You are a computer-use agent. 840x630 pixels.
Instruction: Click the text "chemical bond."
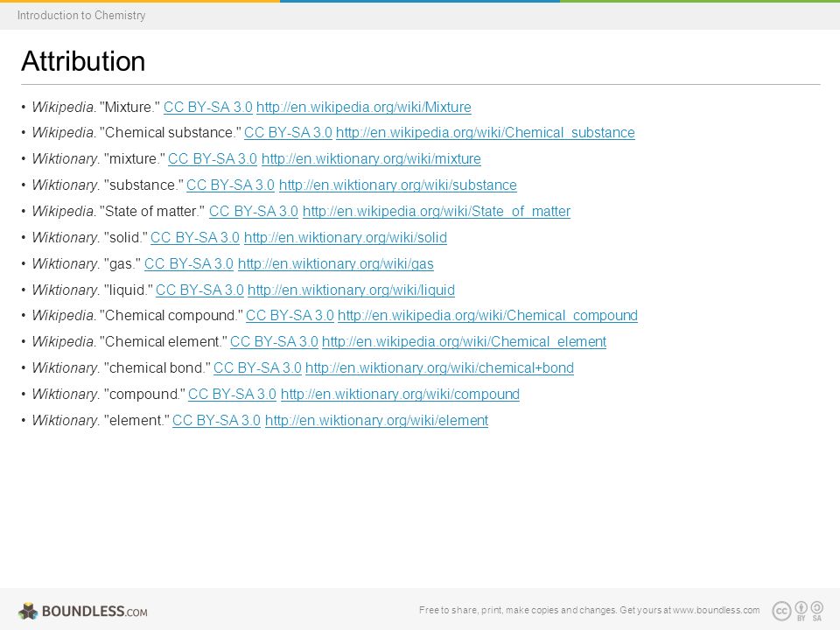pos(157,367)
